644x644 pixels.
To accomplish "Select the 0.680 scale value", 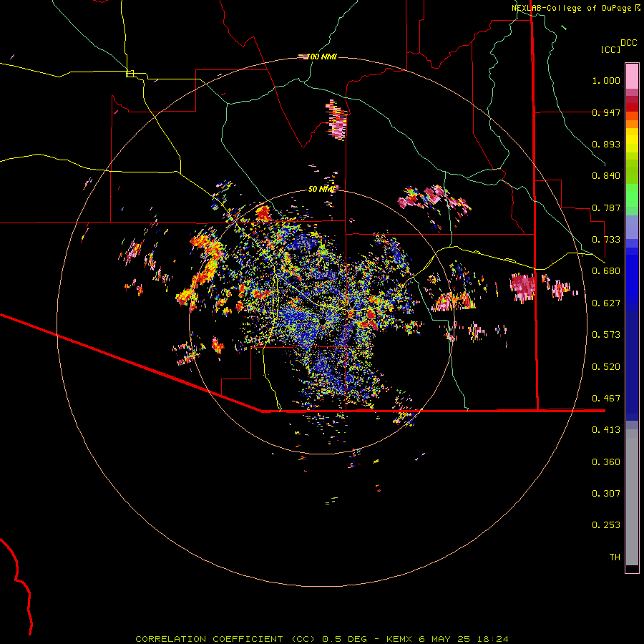I will [x=606, y=271].
